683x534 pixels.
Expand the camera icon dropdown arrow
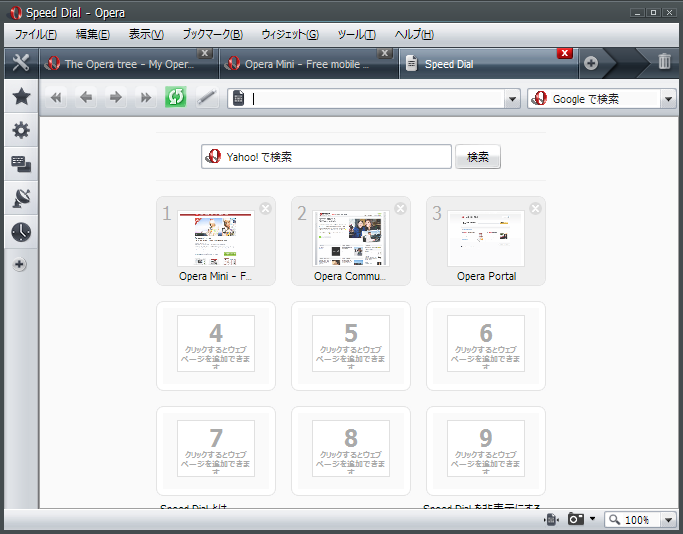click(x=592, y=519)
